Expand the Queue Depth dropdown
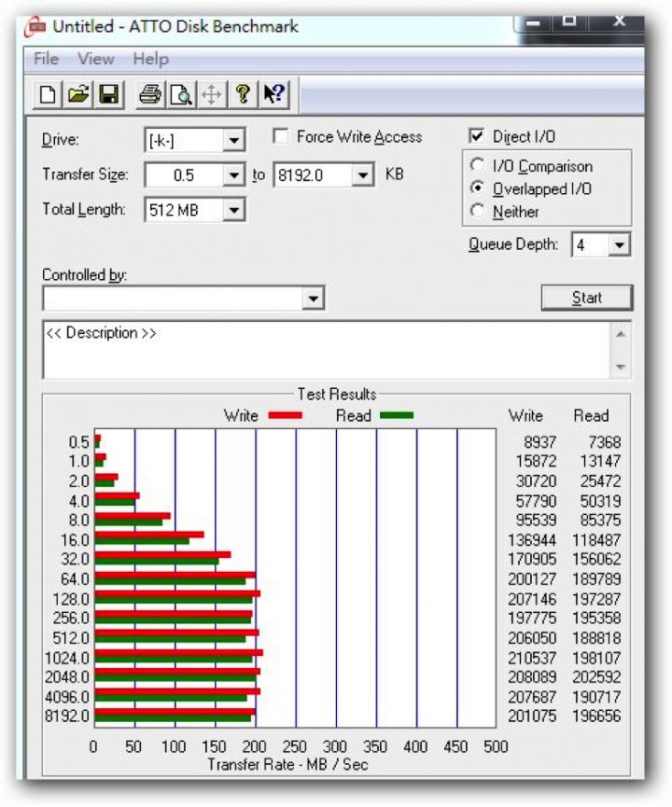 point(619,245)
